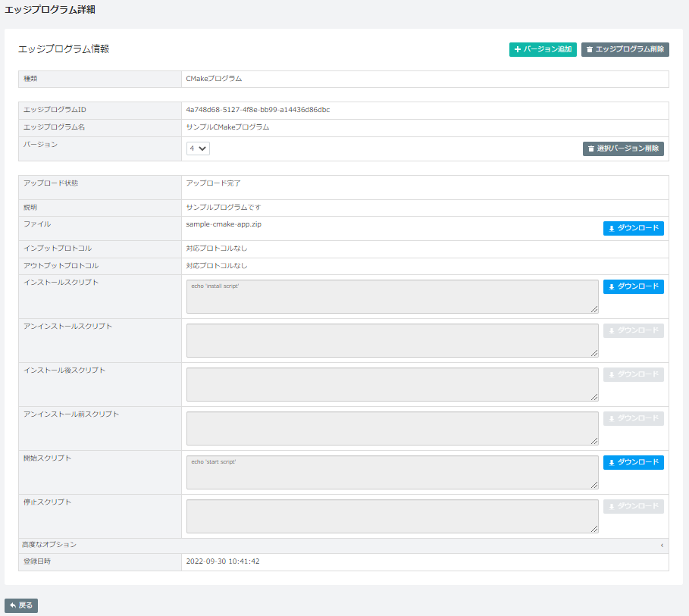Click the 開始スクリプト text area
Viewport: 689px width, 616px height.
(x=393, y=472)
